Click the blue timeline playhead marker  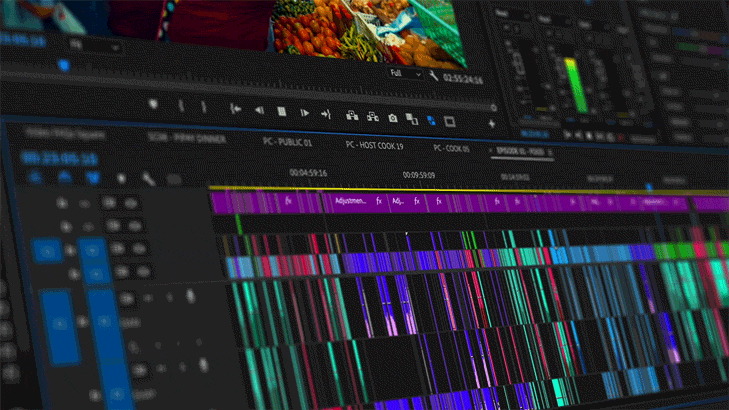tap(649, 187)
